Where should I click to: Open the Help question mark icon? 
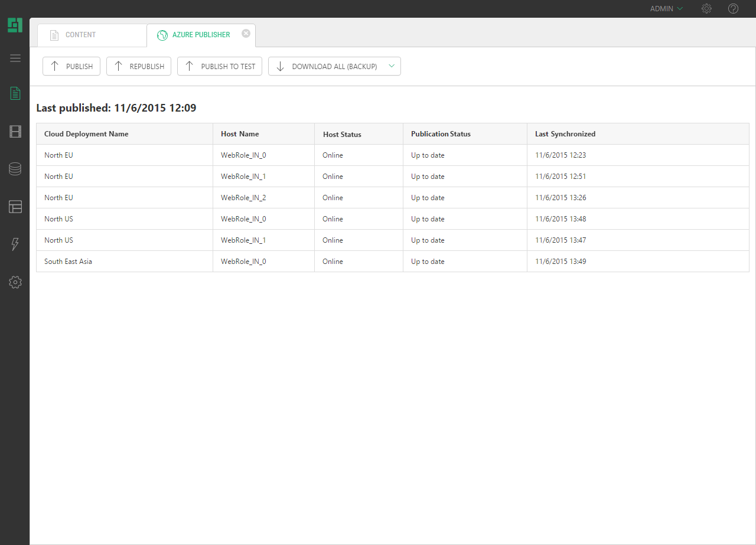pos(733,9)
